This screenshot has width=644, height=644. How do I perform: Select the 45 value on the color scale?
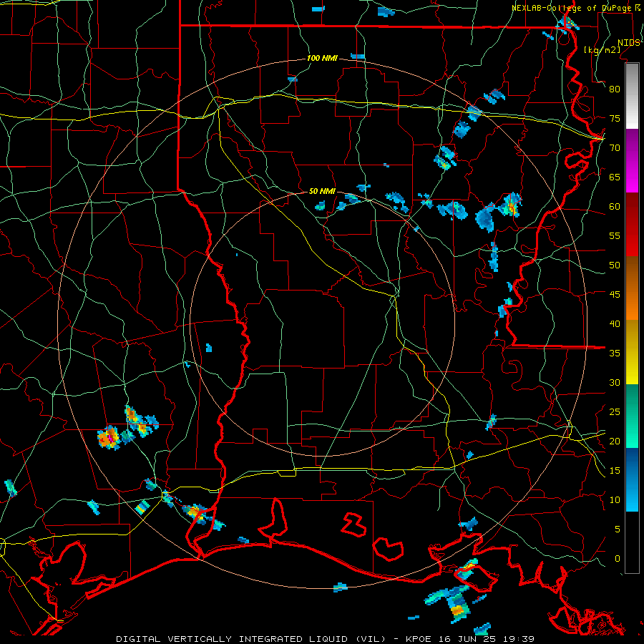tap(615, 295)
